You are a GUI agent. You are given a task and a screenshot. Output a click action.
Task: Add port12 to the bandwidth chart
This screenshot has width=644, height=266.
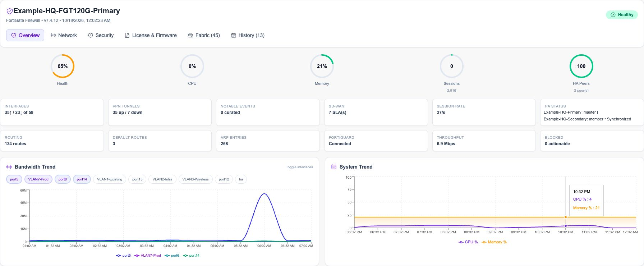coord(224,179)
